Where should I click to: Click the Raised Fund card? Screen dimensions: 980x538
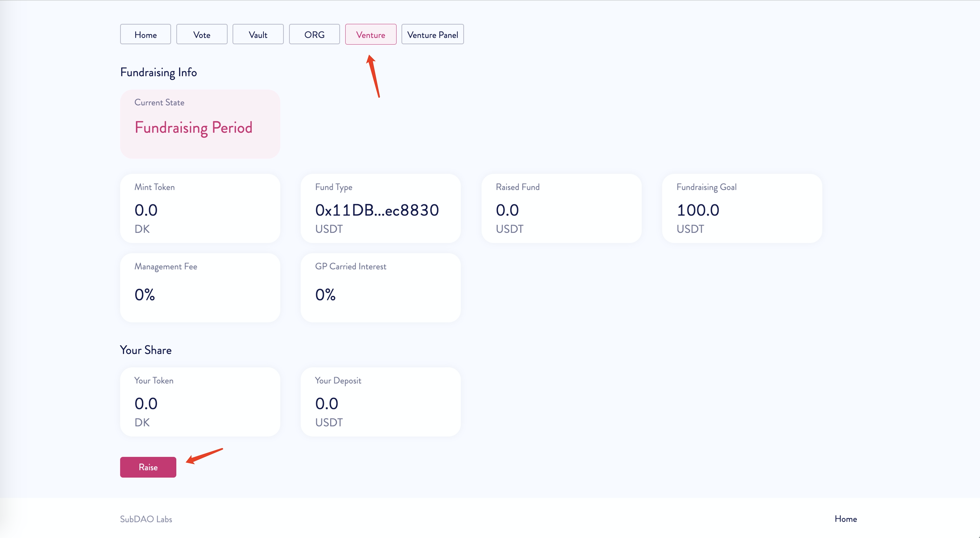(x=561, y=209)
